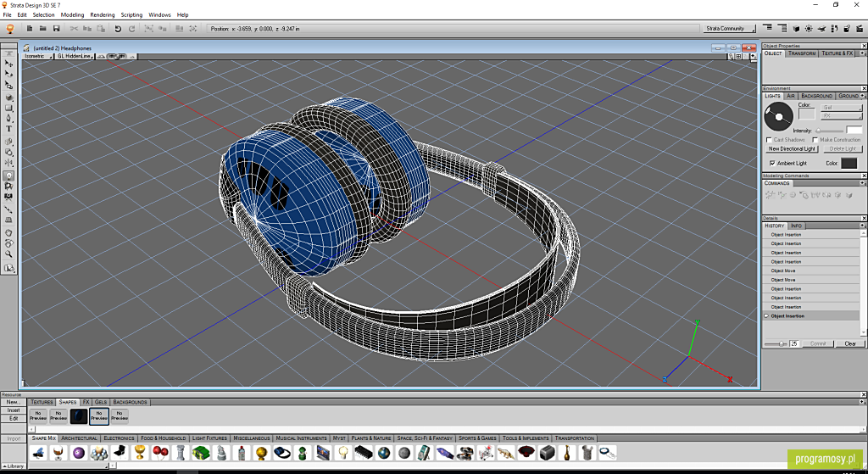Image resolution: width=868 pixels, height=474 pixels.
Task: Toggle the Make Construction checkbox
Action: [815, 140]
